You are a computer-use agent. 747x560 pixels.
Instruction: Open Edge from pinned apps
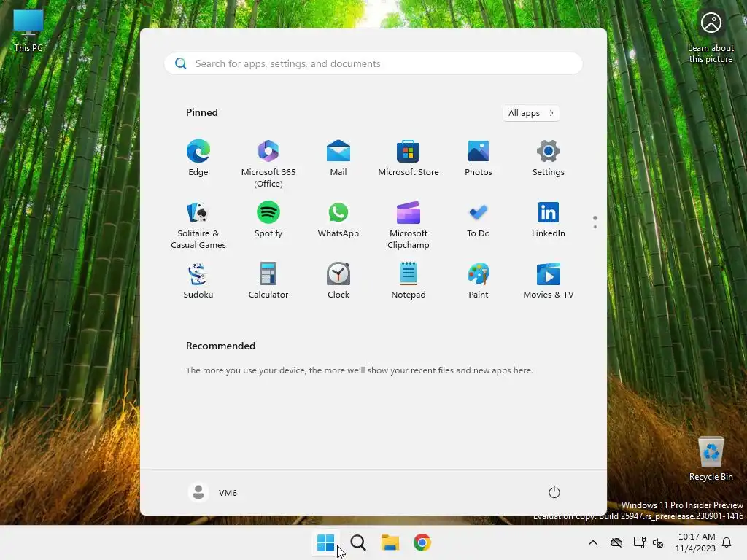[x=198, y=158]
